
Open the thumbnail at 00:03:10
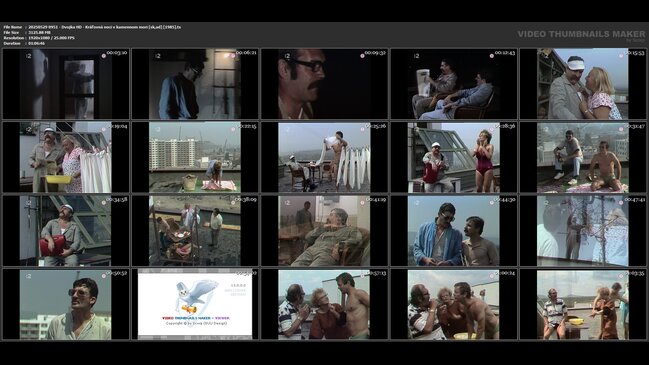tap(66, 84)
